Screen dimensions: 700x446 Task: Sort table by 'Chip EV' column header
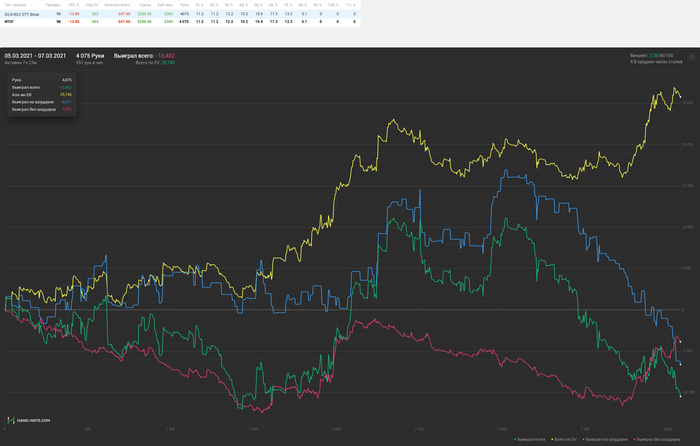(92, 5)
